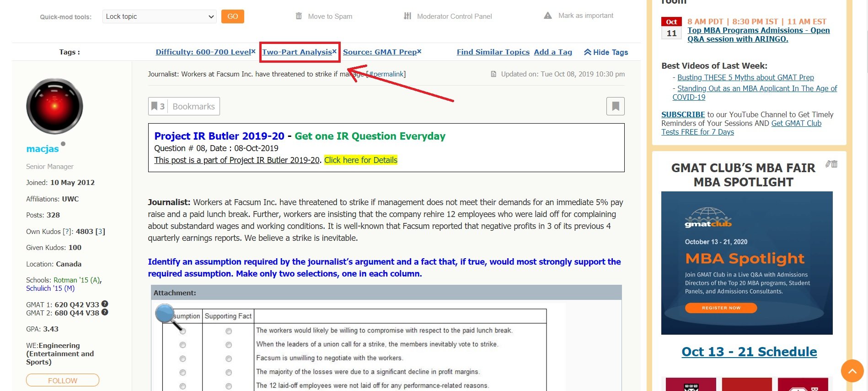Viewport: 868px width, 391px height.
Task: Bookmark this post using the right bookmark icon
Action: tap(615, 106)
